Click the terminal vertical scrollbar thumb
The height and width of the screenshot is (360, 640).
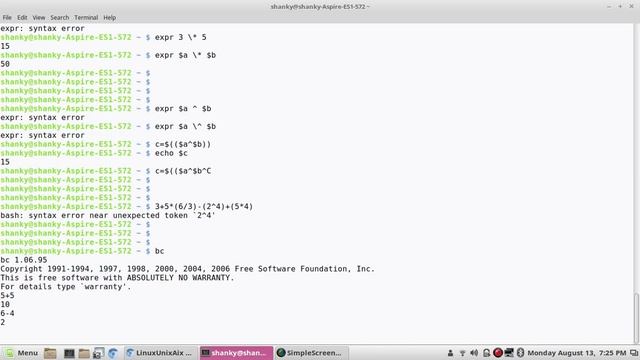pos(636,318)
